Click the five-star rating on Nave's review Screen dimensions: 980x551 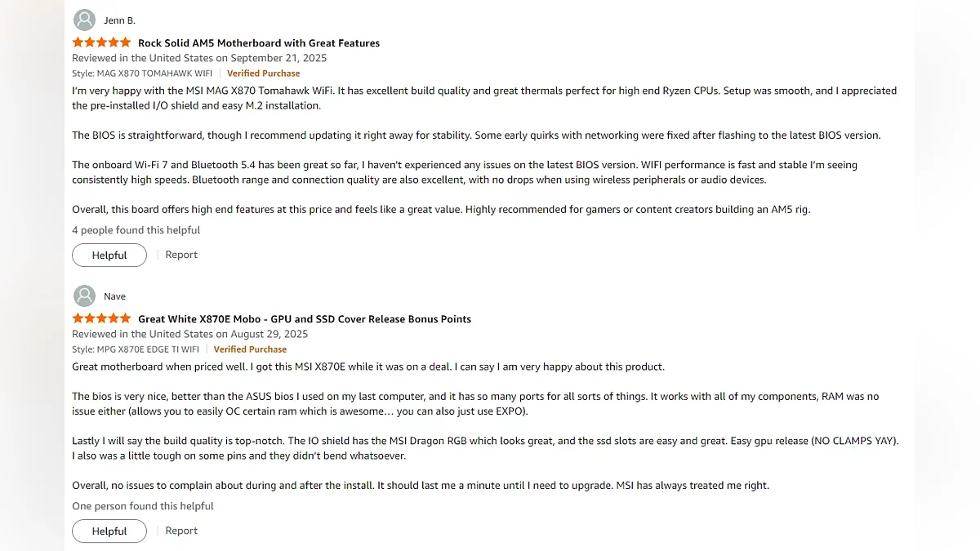101,318
